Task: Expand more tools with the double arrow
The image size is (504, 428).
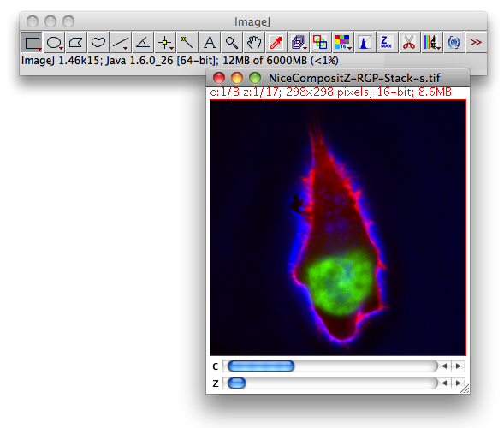Action: 476,43
